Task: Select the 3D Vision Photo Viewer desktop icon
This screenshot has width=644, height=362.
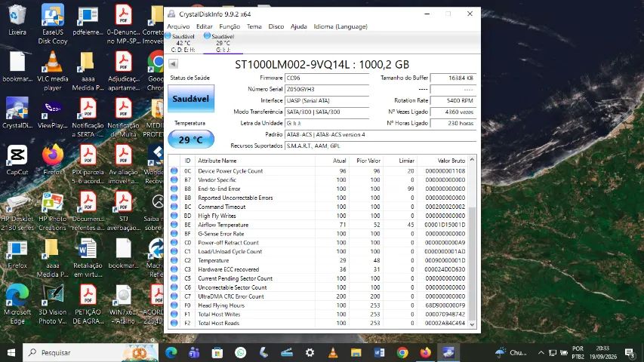Action: (53, 305)
